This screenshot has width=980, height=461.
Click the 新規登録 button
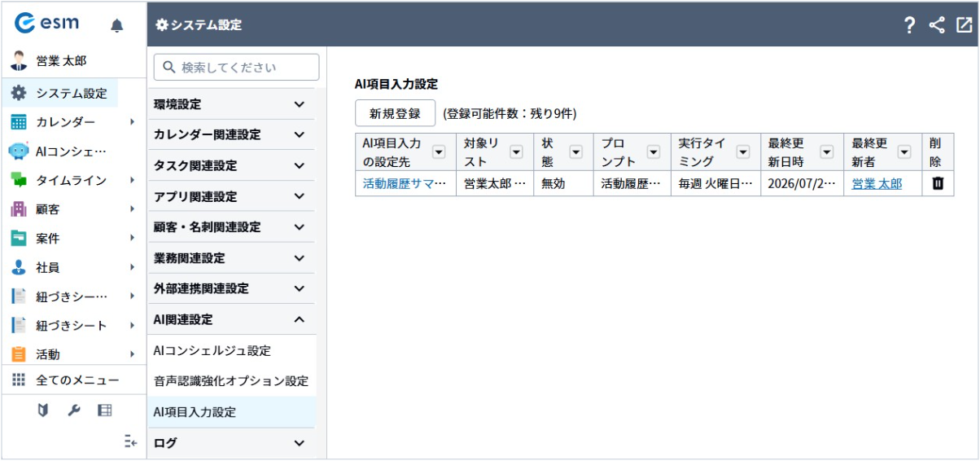(396, 114)
